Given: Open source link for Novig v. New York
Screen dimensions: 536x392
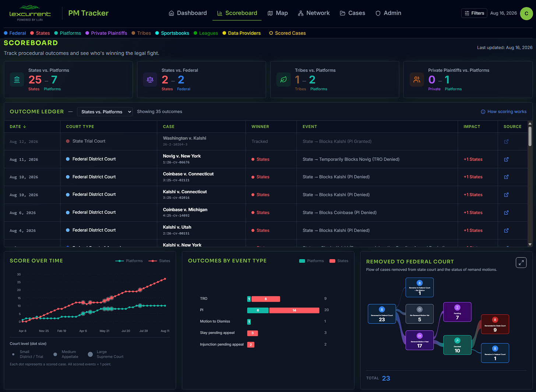Looking at the screenshot, I should (x=506, y=159).
